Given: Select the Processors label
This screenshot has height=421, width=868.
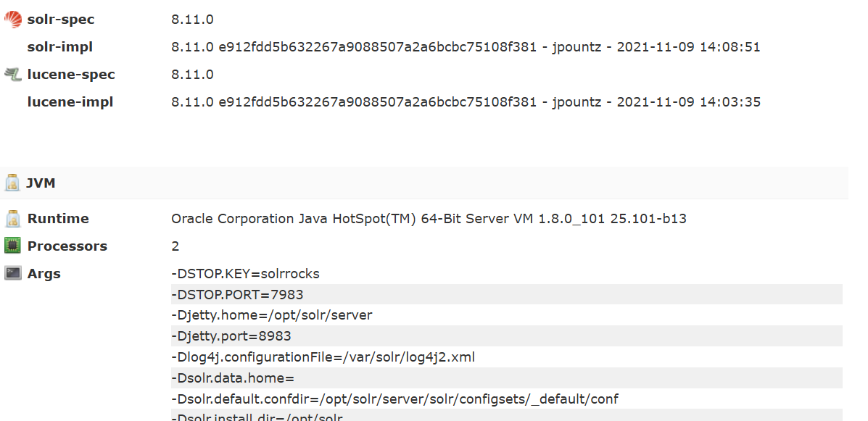Looking at the screenshot, I should pyautogui.click(x=67, y=246).
